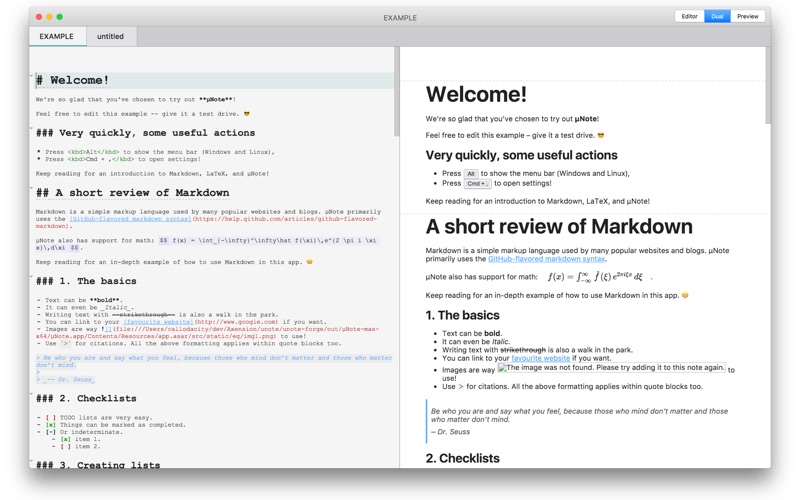Click '<kbd>Alt</kbd>' tag in the editor
This screenshot has height=500, width=800.
(93, 152)
